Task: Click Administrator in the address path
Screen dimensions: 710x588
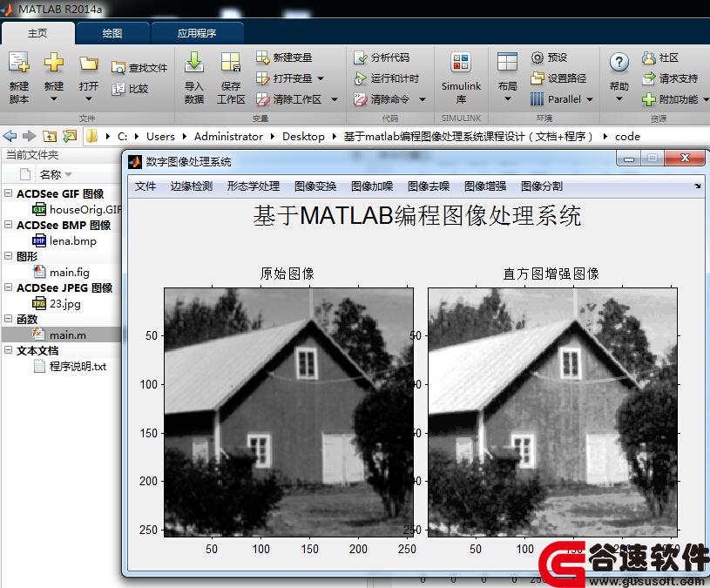Action: click(228, 136)
